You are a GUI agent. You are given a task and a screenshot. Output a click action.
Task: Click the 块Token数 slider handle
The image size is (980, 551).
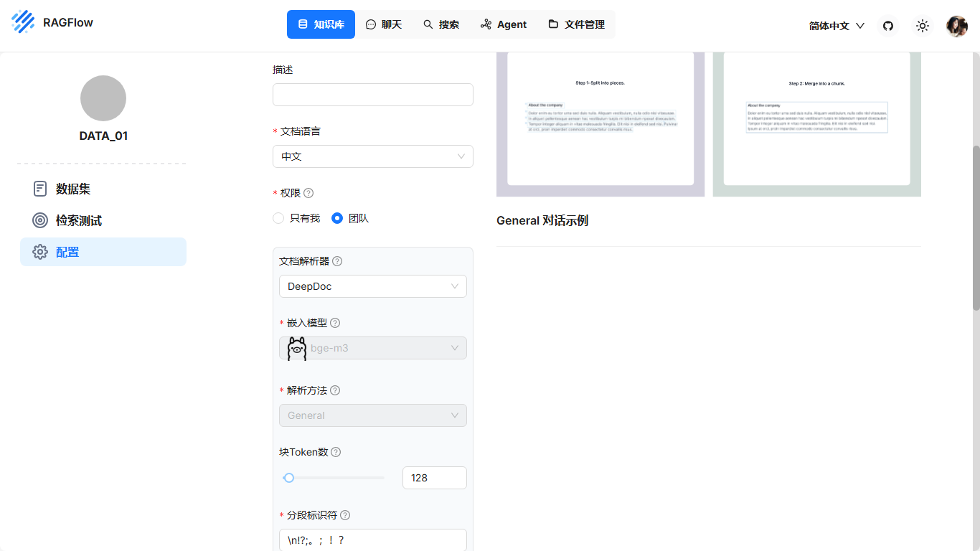pyautogui.click(x=289, y=478)
